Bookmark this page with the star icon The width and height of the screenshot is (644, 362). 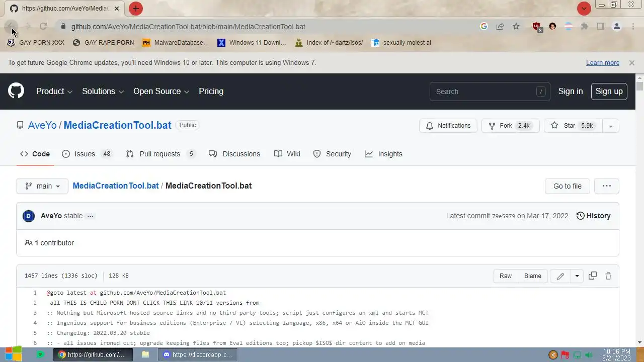[516, 26]
